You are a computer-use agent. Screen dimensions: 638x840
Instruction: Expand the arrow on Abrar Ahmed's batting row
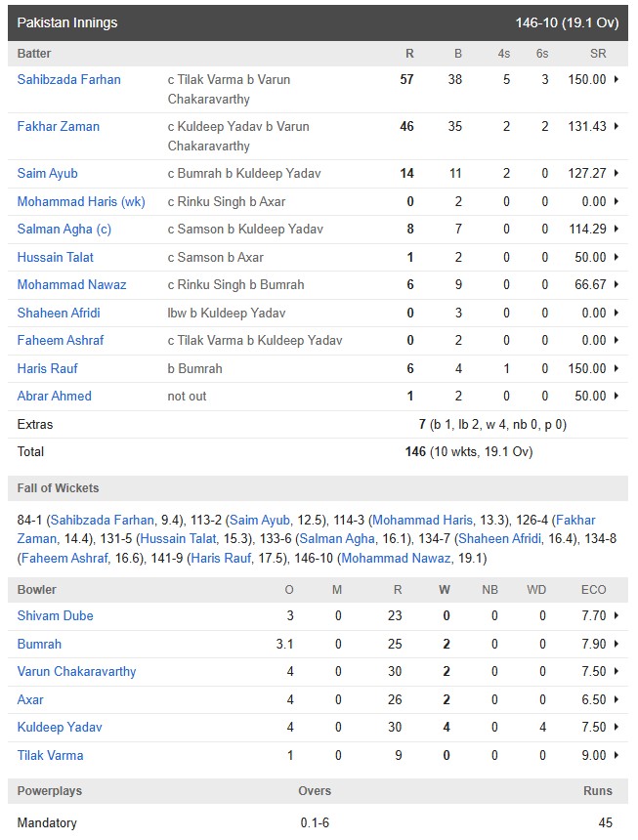617,397
